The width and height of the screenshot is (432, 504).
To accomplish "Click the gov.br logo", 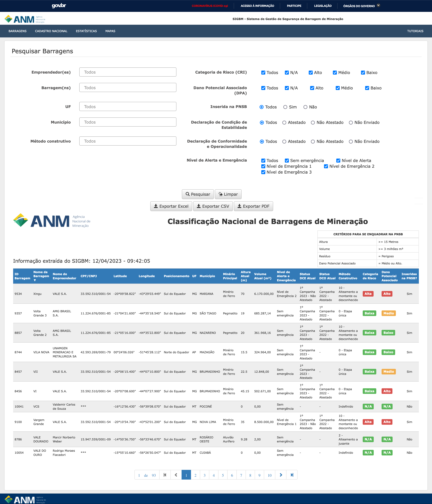I will pyautogui.click(x=59, y=6).
